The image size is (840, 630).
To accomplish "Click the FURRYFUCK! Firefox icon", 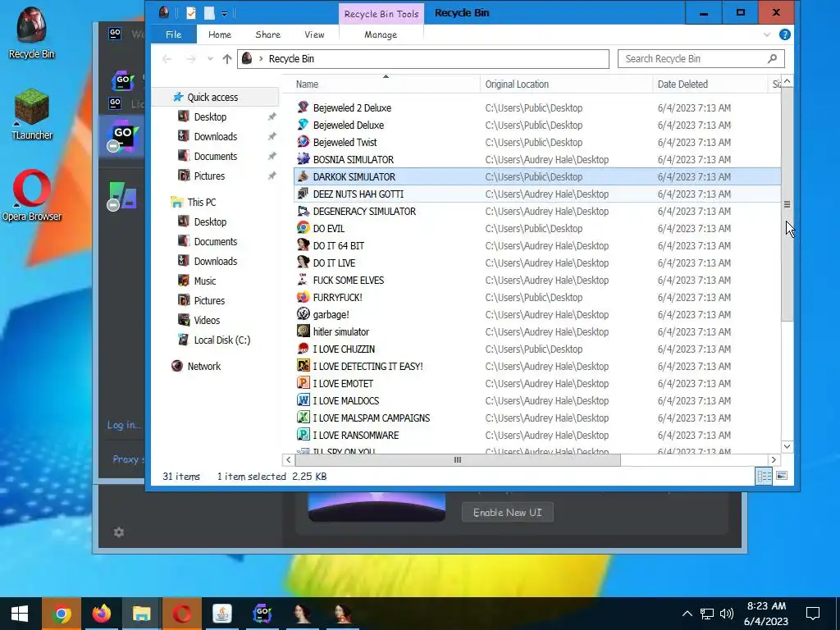I will tap(304, 297).
